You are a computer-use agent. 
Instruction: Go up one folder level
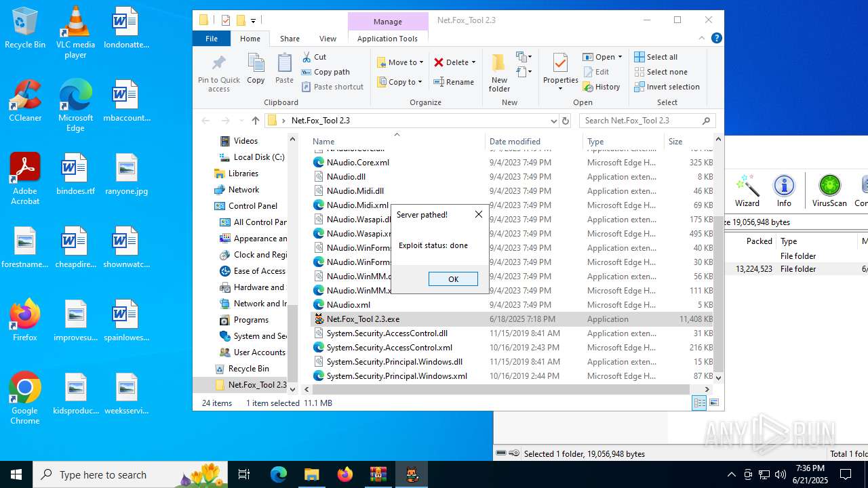[255, 121]
